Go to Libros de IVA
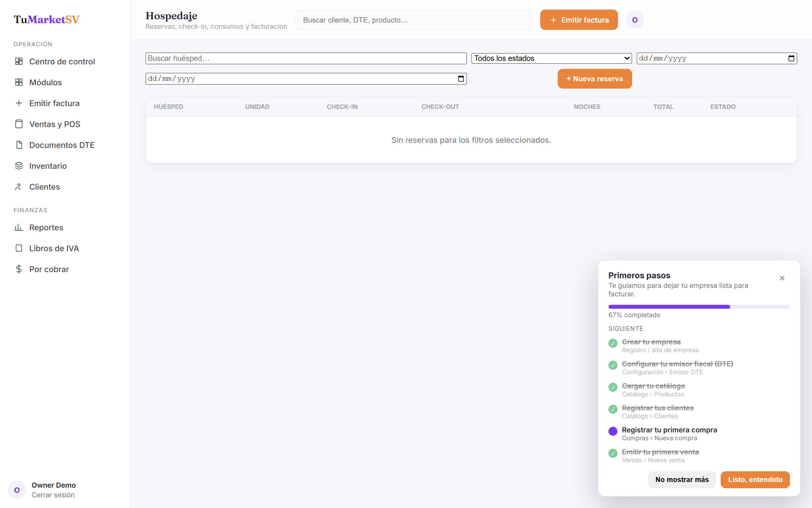The height and width of the screenshot is (508, 812). coord(54,248)
